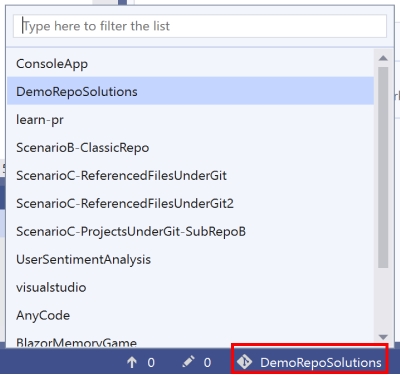Click the repository list scrollbar thumb
The height and width of the screenshot is (375, 400).
coord(383,167)
